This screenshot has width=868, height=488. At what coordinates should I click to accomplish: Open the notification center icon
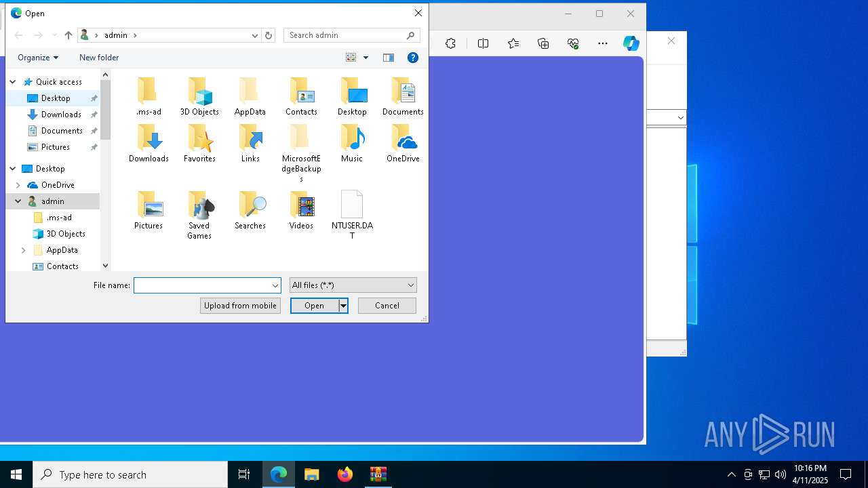pyautogui.click(x=846, y=474)
